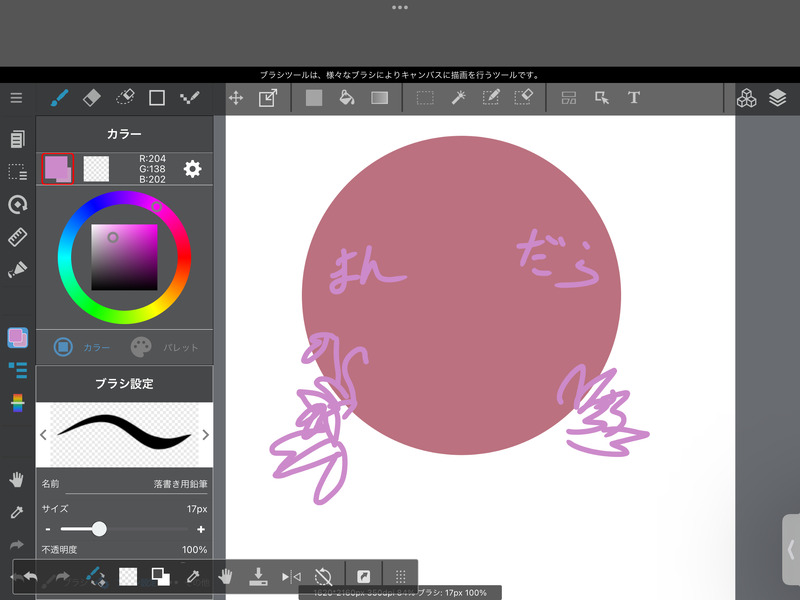Image resolution: width=800 pixels, height=600 pixels.
Task: Select the Eyedropper in left sidebar
Action: [17, 512]
